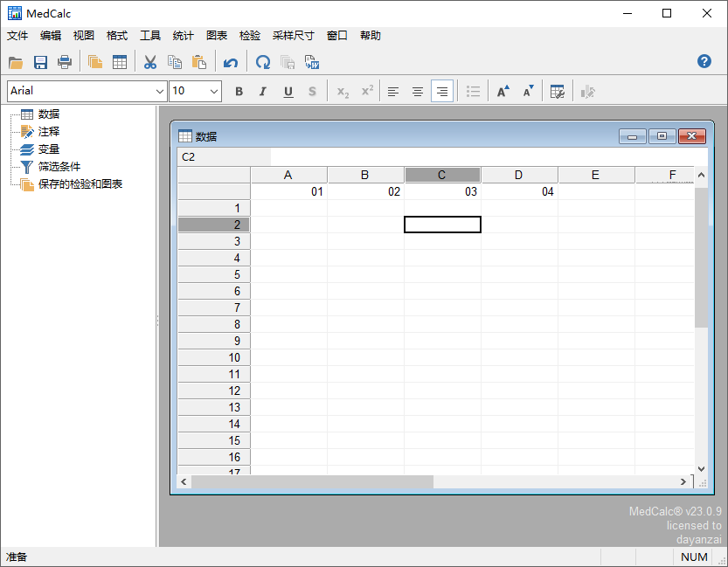Open the 图表 menu

[x=216, y=36]
